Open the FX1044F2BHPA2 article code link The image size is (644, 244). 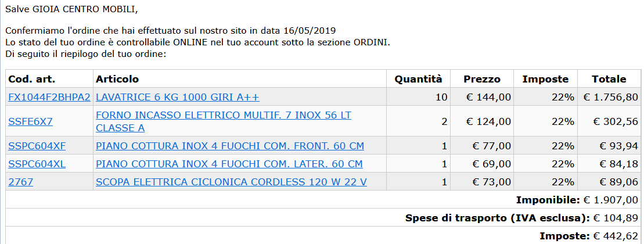(49, 98)
